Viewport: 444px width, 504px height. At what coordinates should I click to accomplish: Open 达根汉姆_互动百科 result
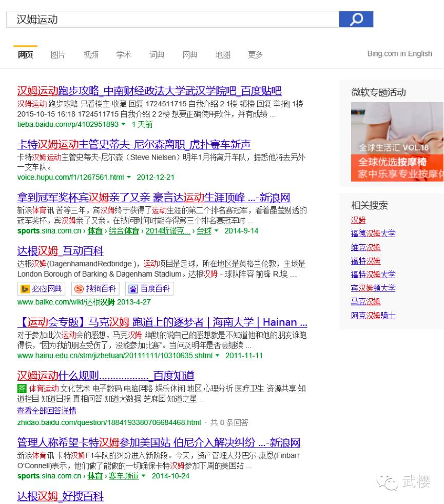pyautogui.click(x=61, y=250)
